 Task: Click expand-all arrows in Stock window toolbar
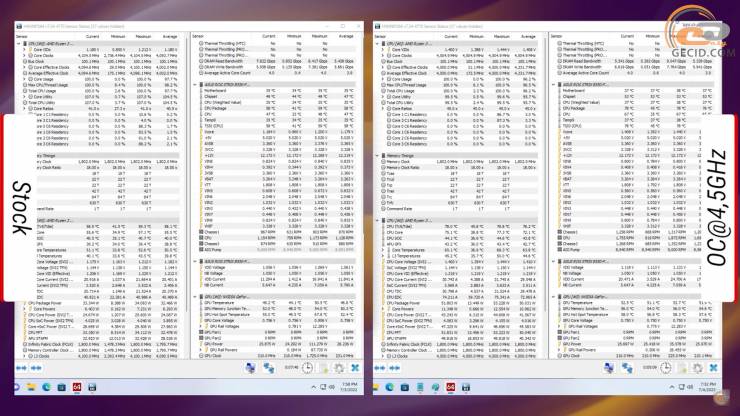(x=22, y=367)
